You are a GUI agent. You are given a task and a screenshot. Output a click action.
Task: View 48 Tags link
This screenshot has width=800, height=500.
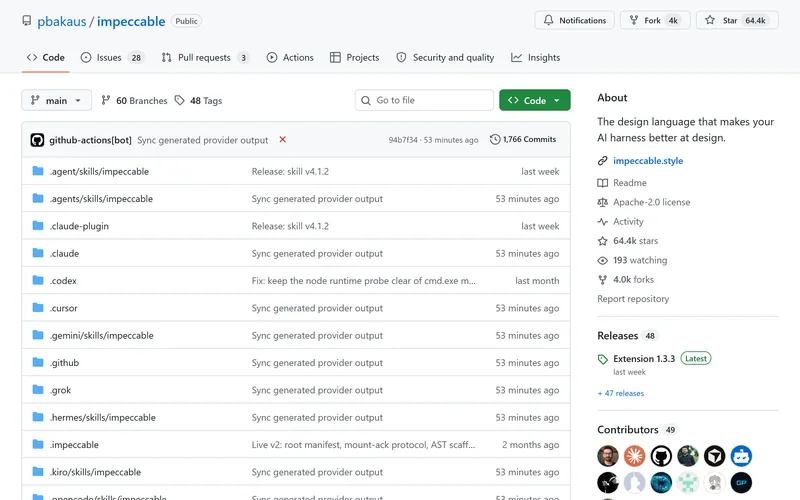[198, 101]
